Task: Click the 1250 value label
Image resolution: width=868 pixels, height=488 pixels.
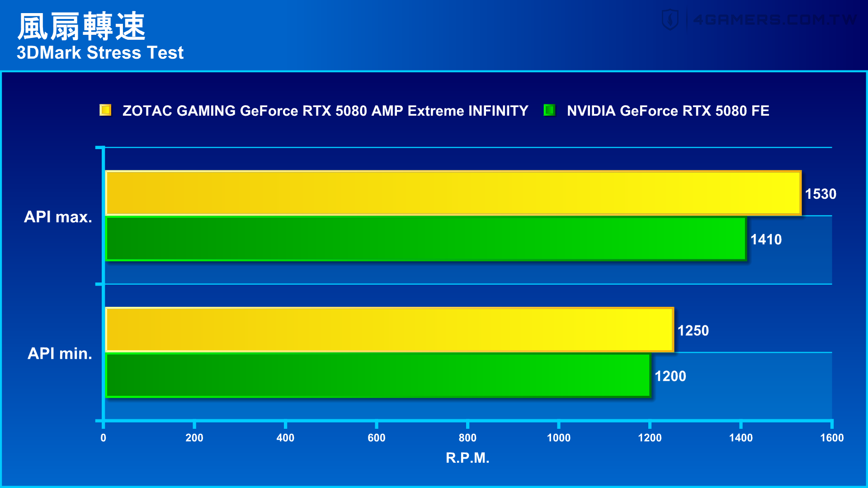Action: click(x=693, y=331)
